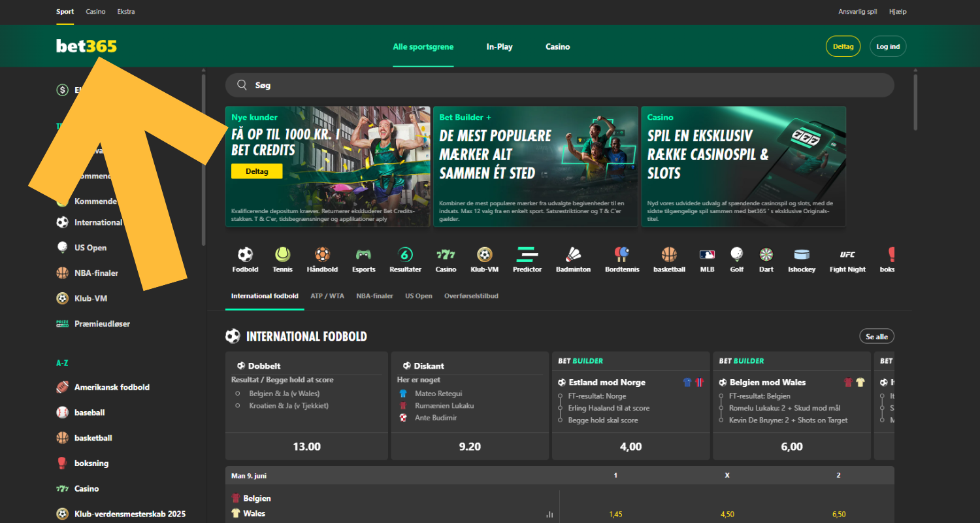The height and width of the screenshot is (523, 980).
Task: Open the Resultater icon
Action: (x=405, y=260)
